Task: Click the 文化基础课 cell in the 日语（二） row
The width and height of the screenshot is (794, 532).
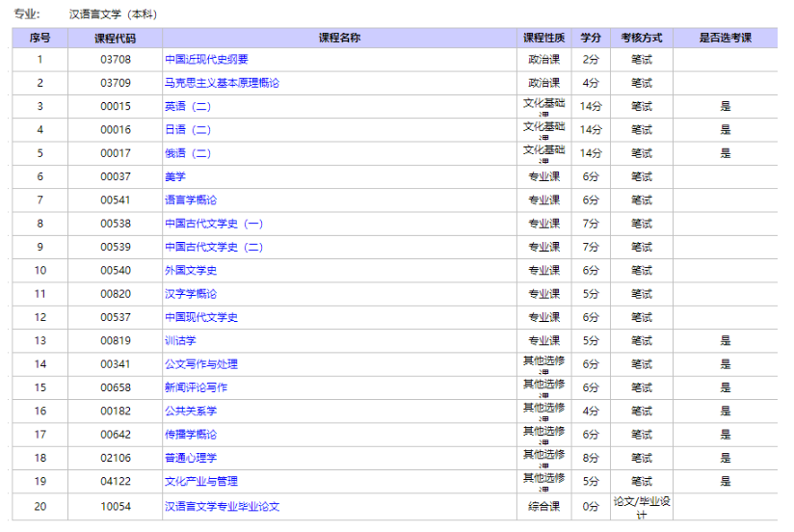Action: pyautogui.click(x=544, y=130)
